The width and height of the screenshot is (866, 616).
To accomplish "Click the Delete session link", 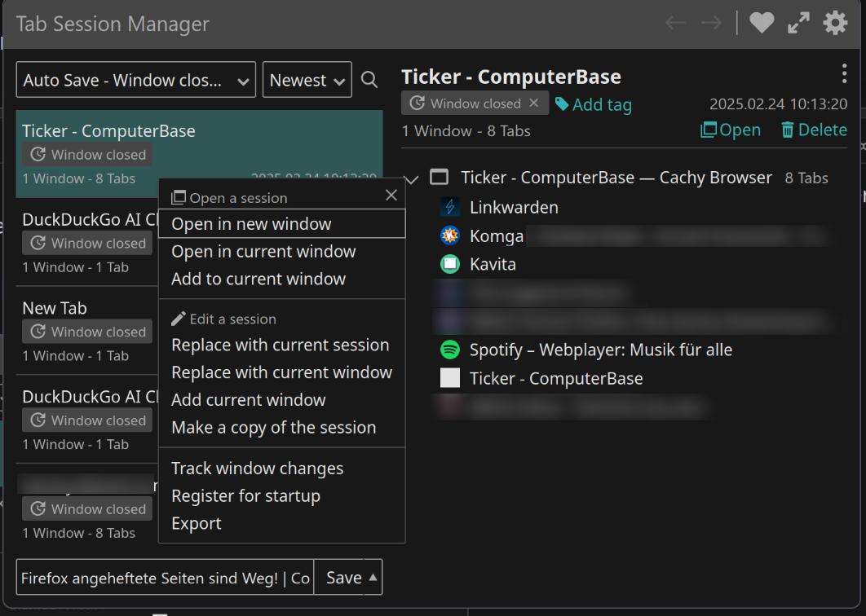I will click(814, 130).
